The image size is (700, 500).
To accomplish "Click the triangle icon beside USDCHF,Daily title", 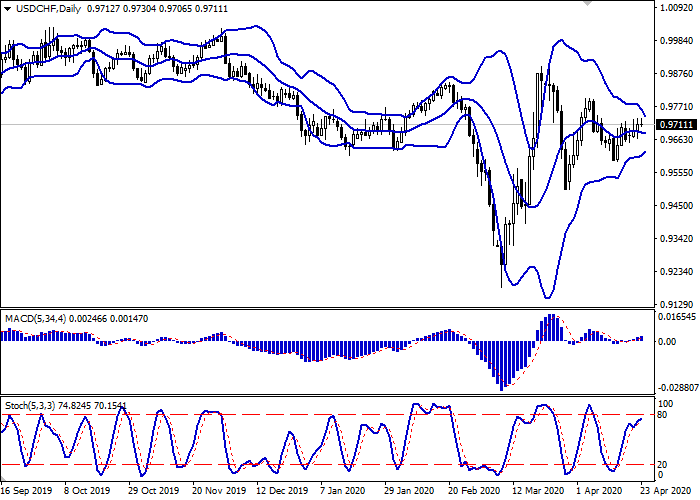I will tap(7, 9).
